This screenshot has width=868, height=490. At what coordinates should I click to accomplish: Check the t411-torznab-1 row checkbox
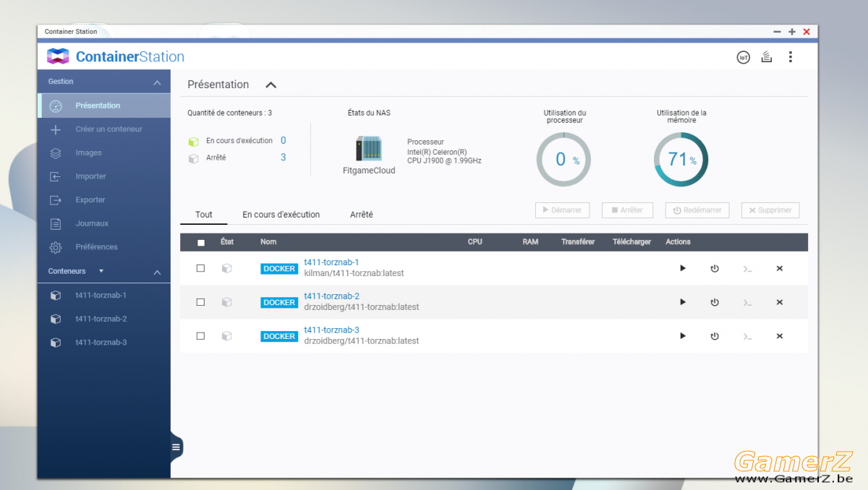coord(200,268)
